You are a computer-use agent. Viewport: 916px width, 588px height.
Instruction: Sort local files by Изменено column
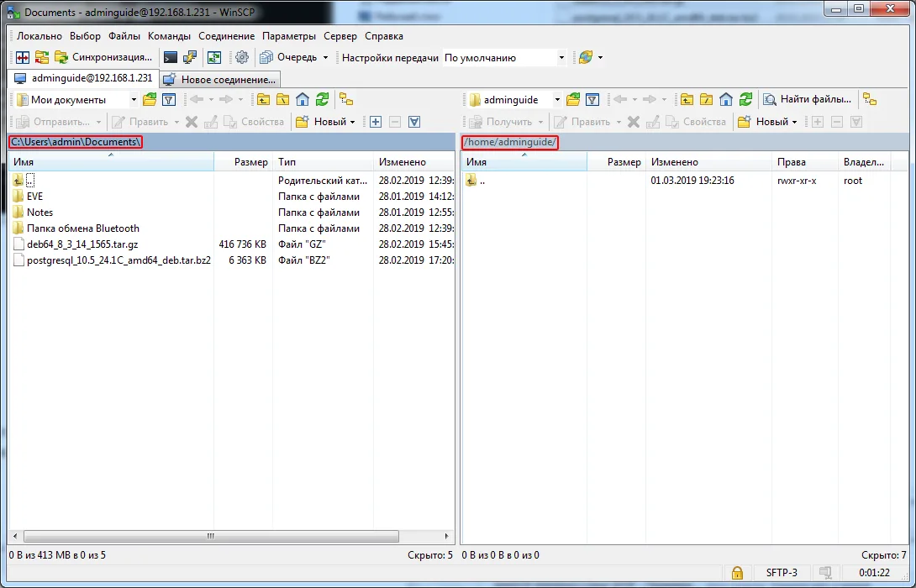coord(413,162)
